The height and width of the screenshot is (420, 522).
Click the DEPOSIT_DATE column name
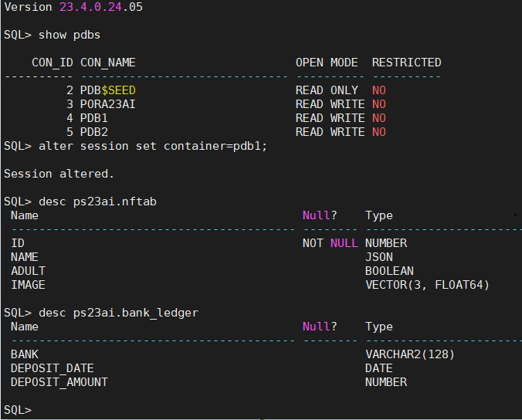pos(53,368)
